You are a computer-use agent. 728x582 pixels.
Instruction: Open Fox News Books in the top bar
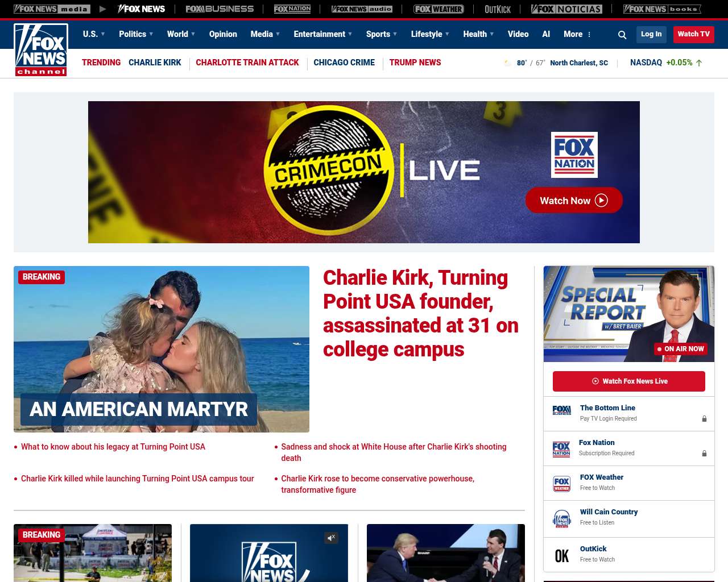click(x=662, y=9)
